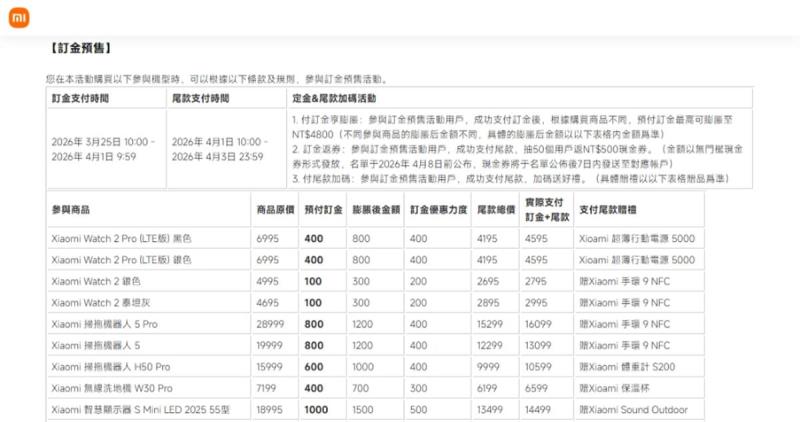Select the intro sentence starting 您在本活動購買
This screenshot has width=800, height=422.
tap(217, 79)
